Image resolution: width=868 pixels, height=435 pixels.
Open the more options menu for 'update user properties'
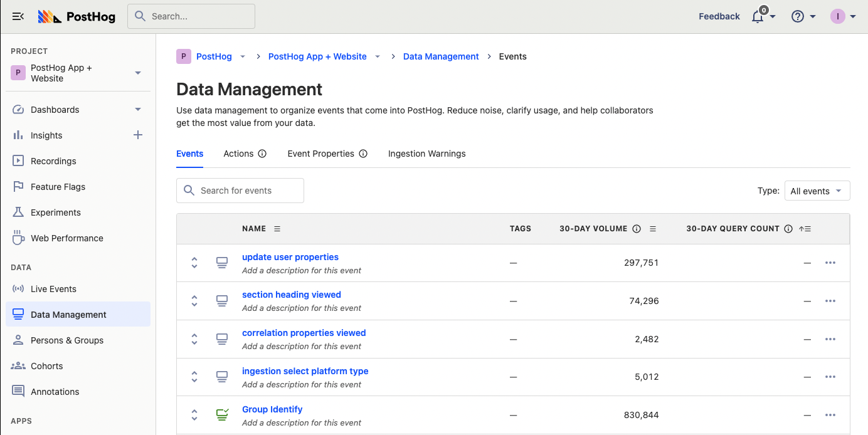pyautogui.click(x=830, y=263)
